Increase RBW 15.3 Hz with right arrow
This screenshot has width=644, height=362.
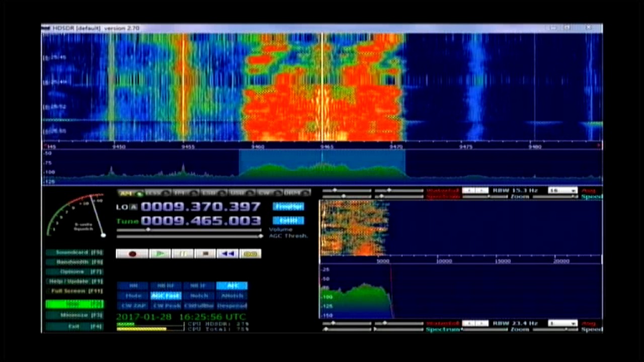tap(481, 191)
